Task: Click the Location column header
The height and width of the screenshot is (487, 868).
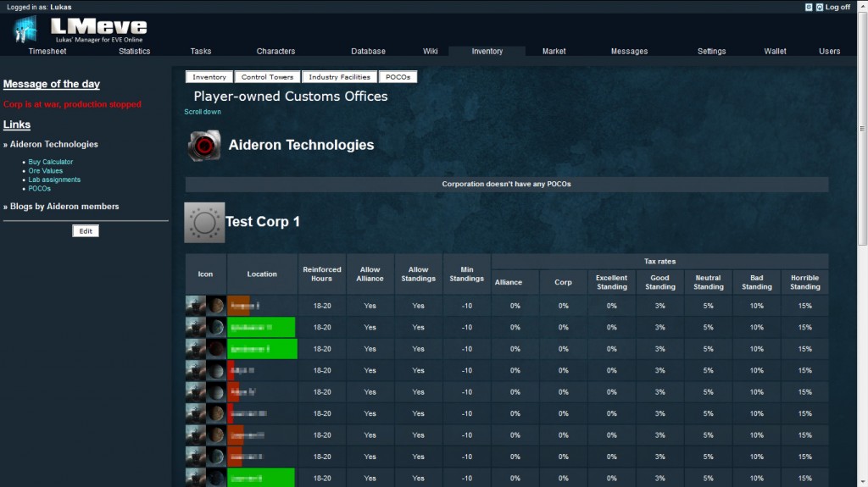Action: (x=262, y=274)
